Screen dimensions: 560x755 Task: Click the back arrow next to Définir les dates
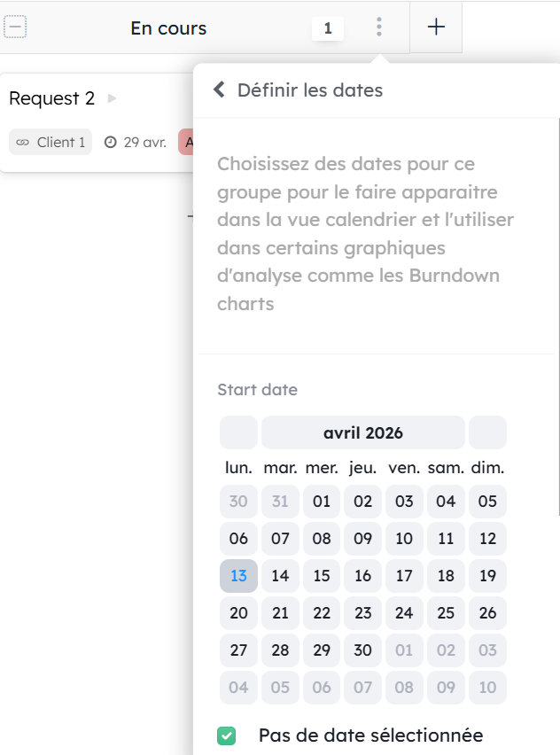[219, 90]
